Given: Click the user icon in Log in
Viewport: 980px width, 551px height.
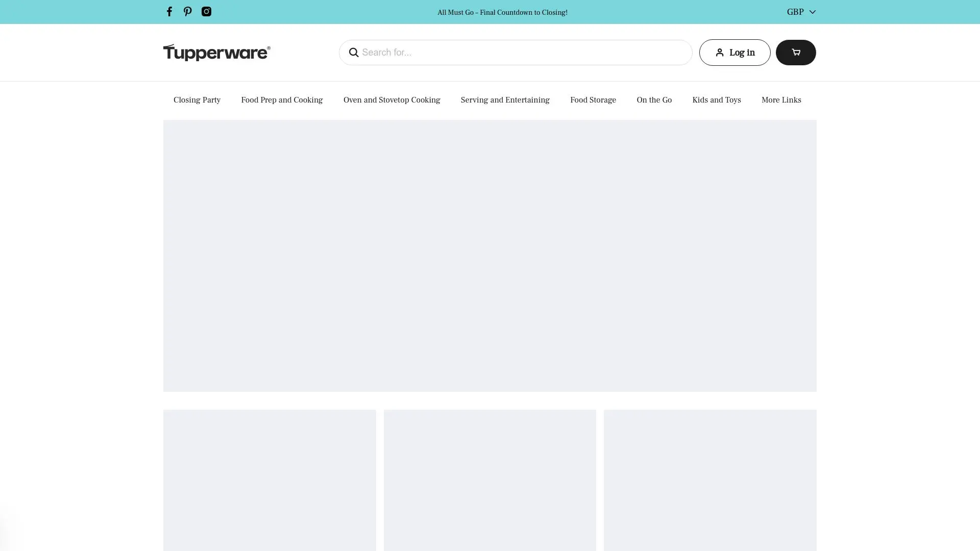Looking at the screenshot, I should [x=719, y=52].
